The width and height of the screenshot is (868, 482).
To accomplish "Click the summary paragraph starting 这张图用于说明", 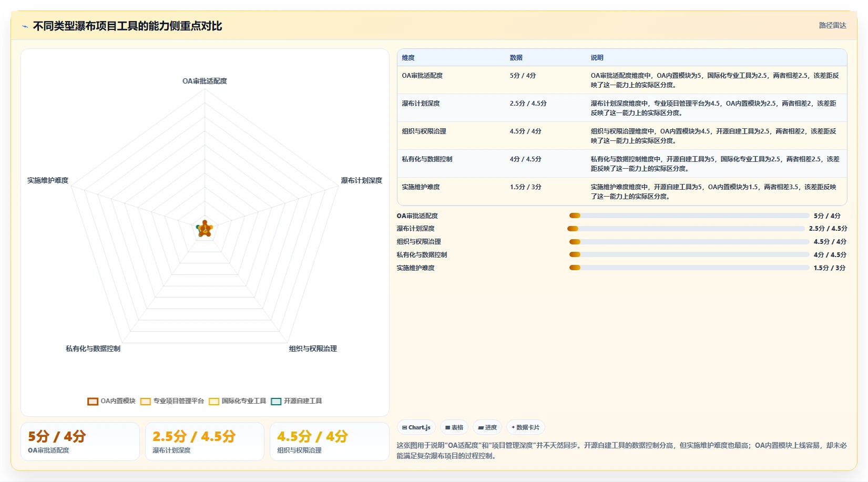I will [621, 450].
